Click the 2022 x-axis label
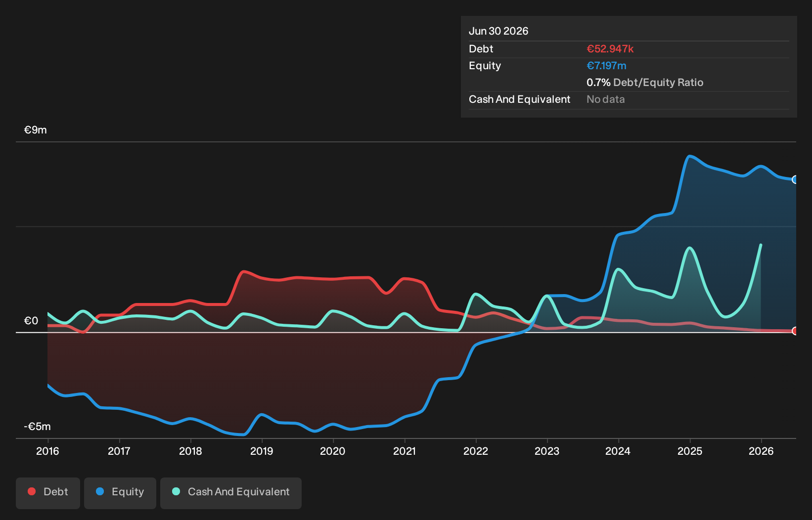This screenshot has width=812, height=520. [476, 451]
